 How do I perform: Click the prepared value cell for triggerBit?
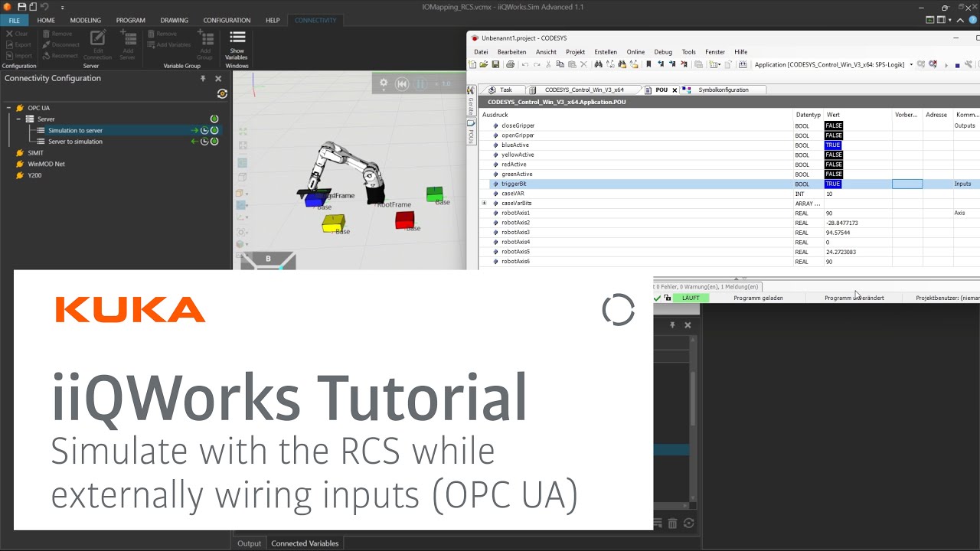point(906,184)
